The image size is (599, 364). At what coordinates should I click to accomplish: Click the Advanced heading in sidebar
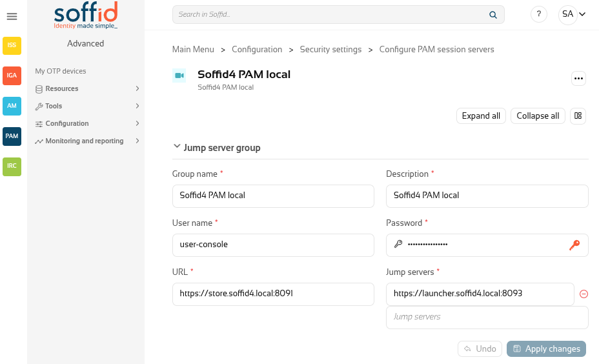(x=86, y=43)
